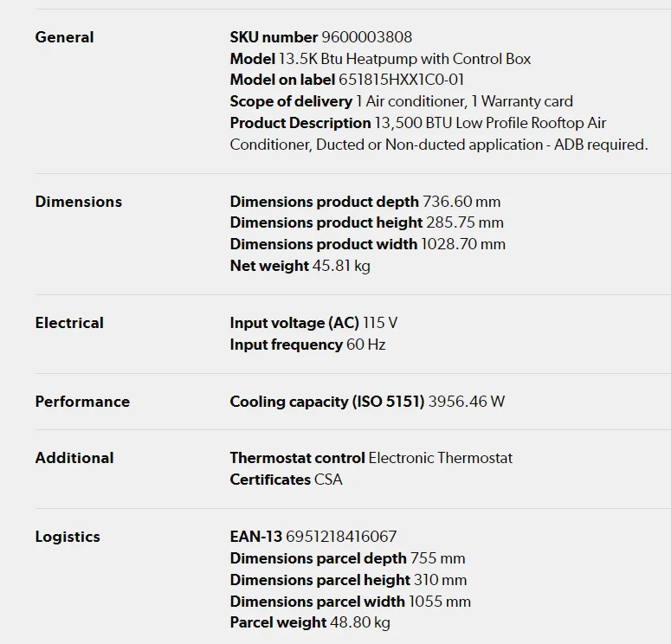This screenshot has height=644, width=671.
Task: Click the Parcel weight value 48.80 kg
Action: point(361,622)
